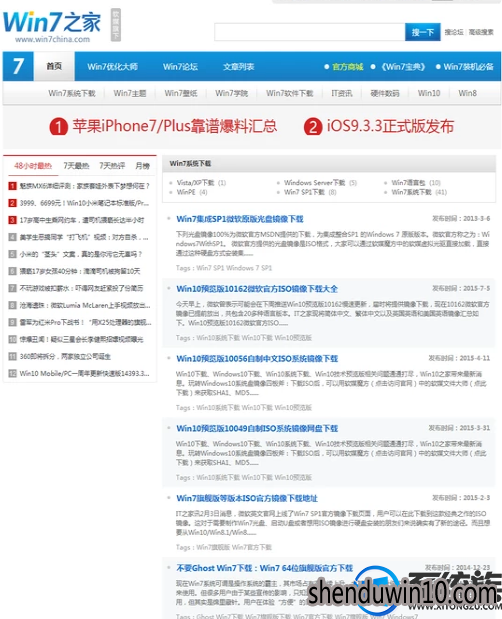Open the Win7 SP1下载 category
The width and height of the screenshot is (502, 619).
tap(304, 192)
